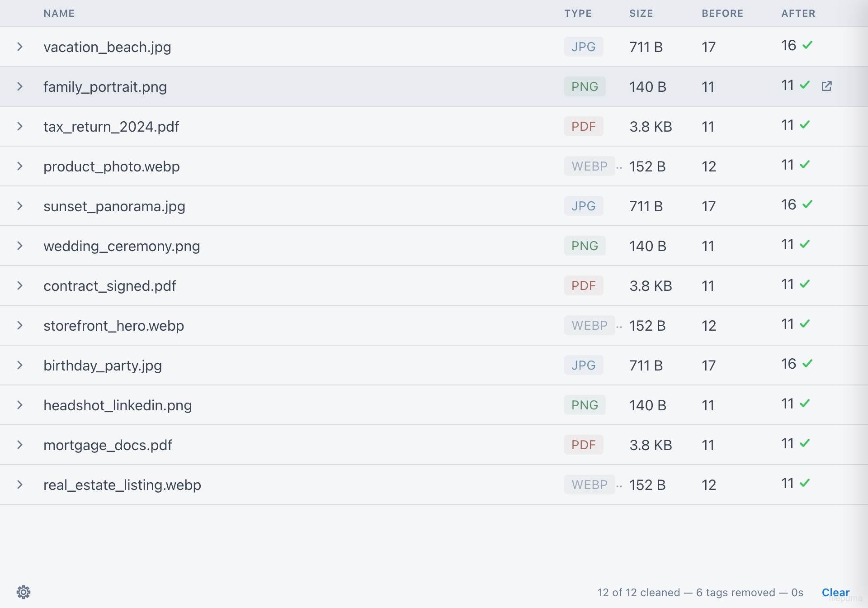Open settings gear icon
The height and width of the screenshot is (608, 868).
tap(24, 592)
